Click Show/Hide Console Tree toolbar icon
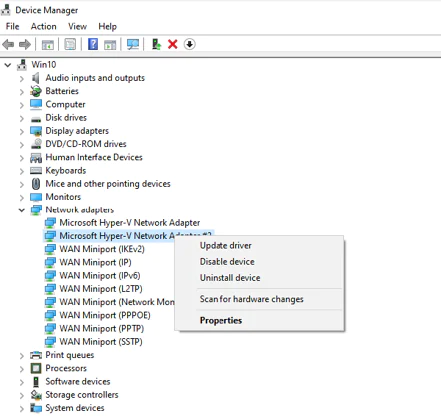 pos(48,44)
